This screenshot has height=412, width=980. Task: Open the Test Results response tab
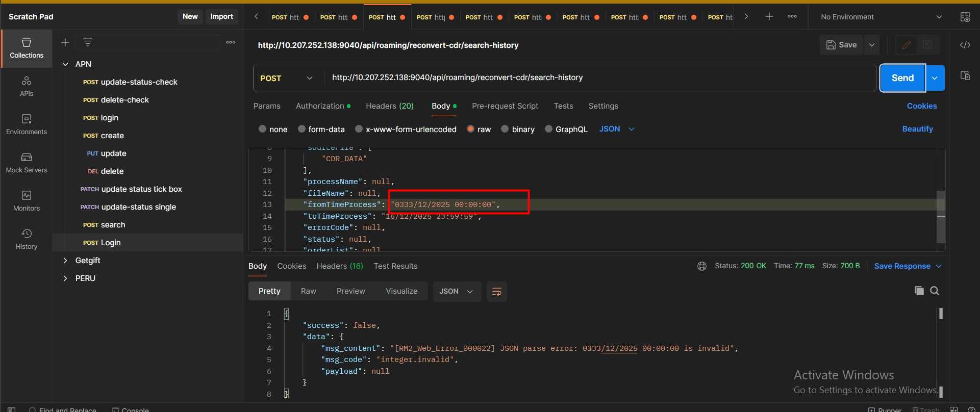click(x=395, y=266)
